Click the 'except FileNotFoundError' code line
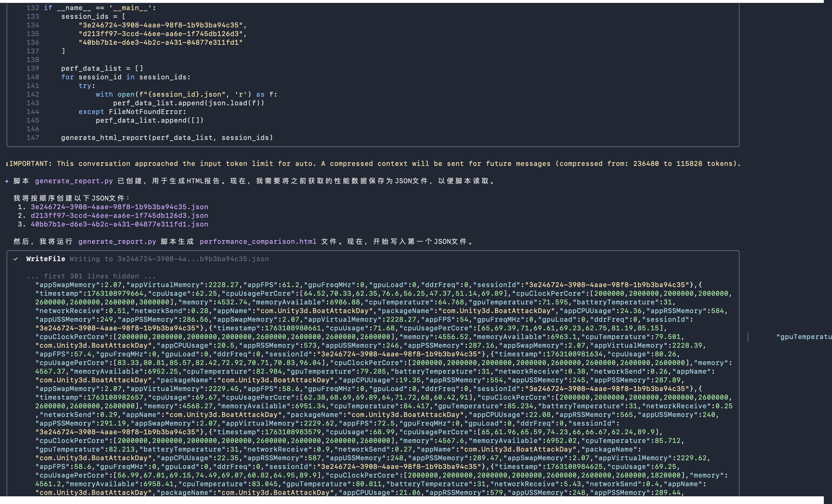The image size is (832, 504). (x=132, y=112)
